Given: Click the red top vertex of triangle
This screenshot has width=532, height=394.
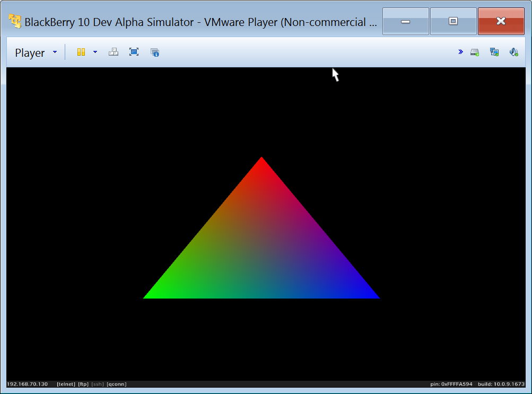Looking at the screenshot, I should pos(261,161).
